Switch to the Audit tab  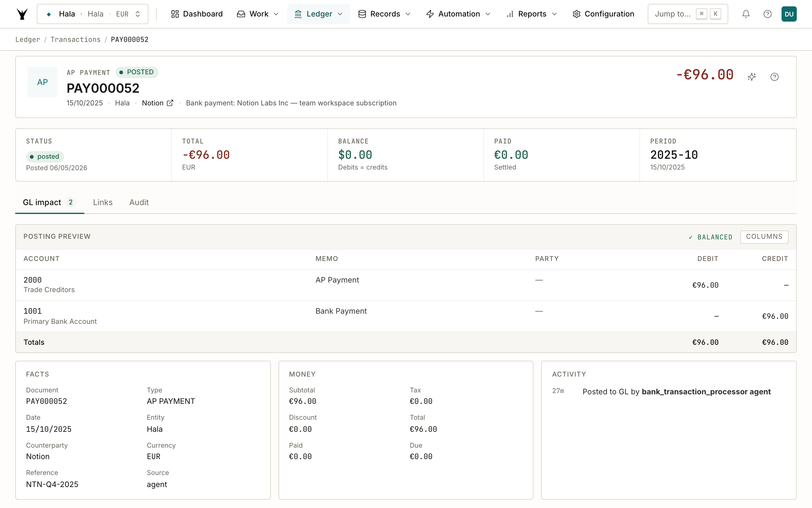(139, 202)
